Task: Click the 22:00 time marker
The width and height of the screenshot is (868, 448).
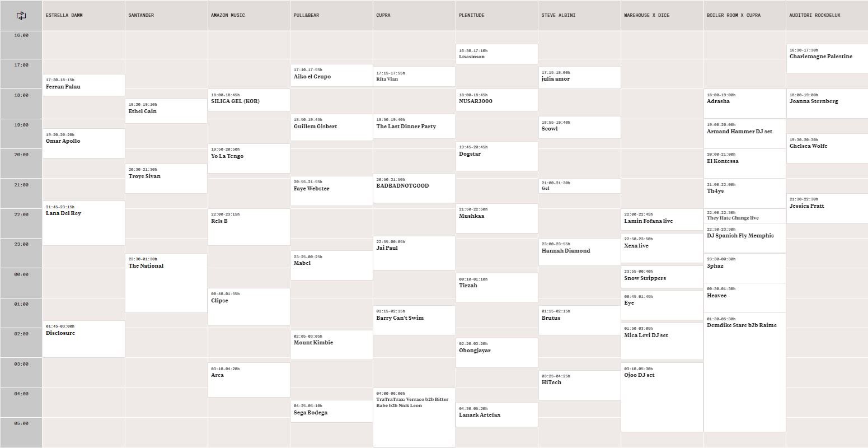Action: [21, 214]
